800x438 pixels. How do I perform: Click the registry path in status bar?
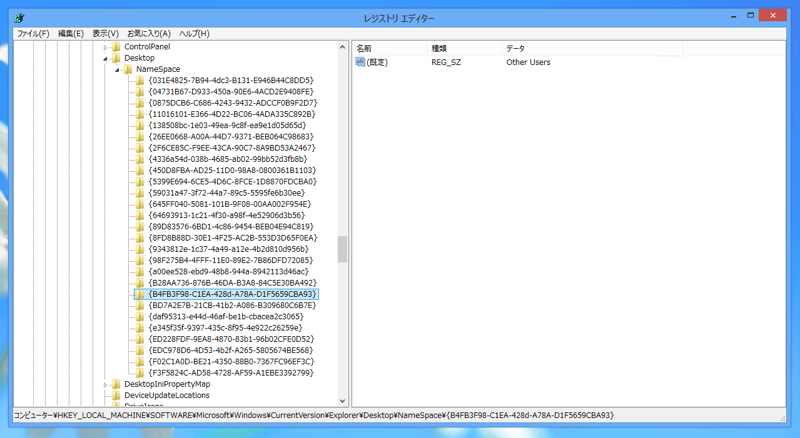313,416
